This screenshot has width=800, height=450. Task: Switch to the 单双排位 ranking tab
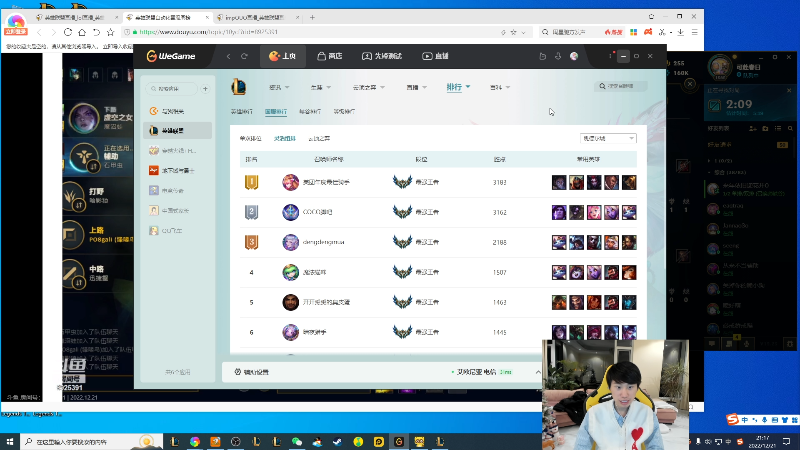(x=251, y=138)
